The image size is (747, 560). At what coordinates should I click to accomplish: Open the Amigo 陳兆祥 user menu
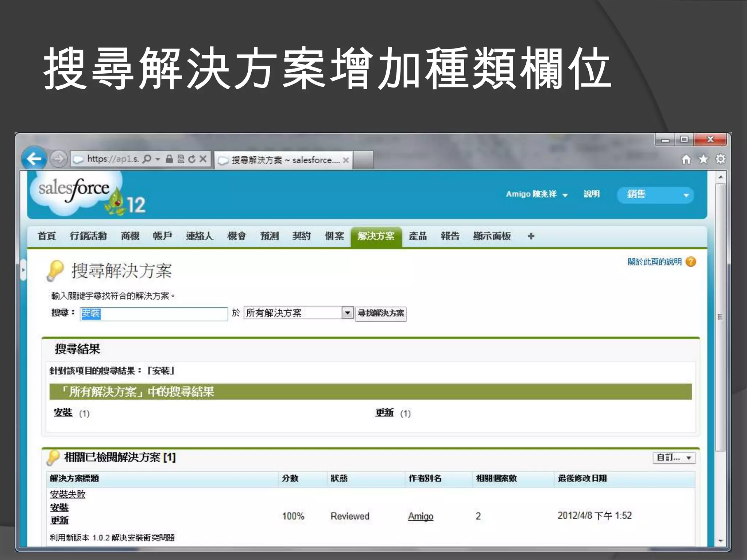tap(537, 194)
